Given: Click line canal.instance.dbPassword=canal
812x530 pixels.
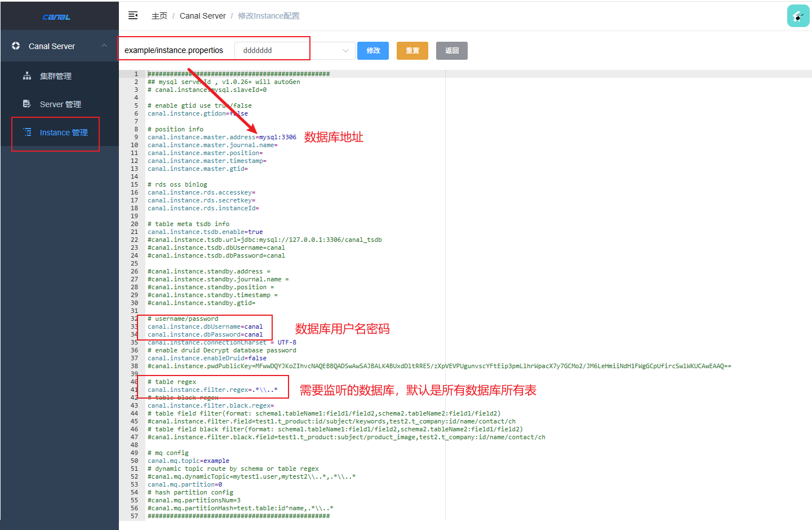Looking at the screenshot, I should click(205, 334).
